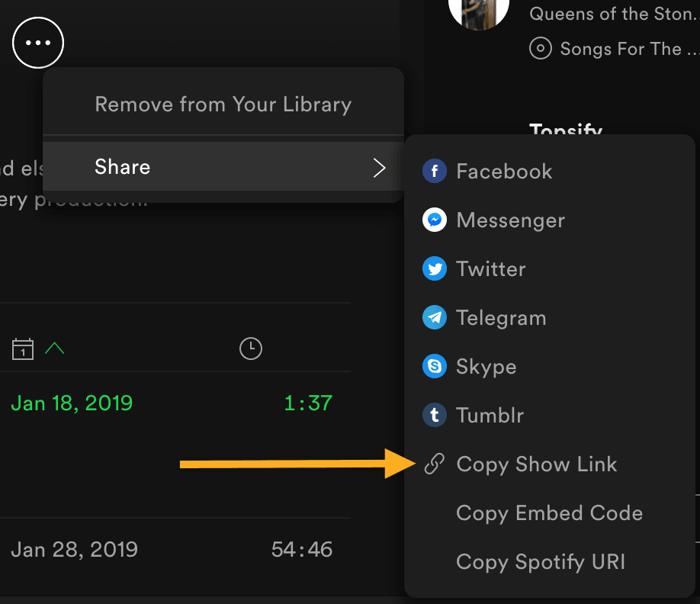Sort episodes by the calendar date icon
This screenshot has height=604, width=700.
coord(23,349)
